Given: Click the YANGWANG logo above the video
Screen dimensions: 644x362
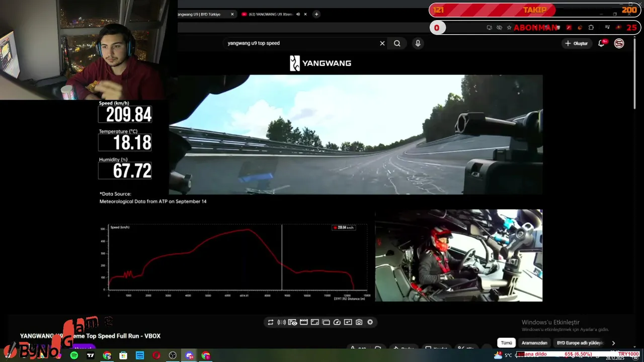Looking at the screenshot, I should (320, 63).
